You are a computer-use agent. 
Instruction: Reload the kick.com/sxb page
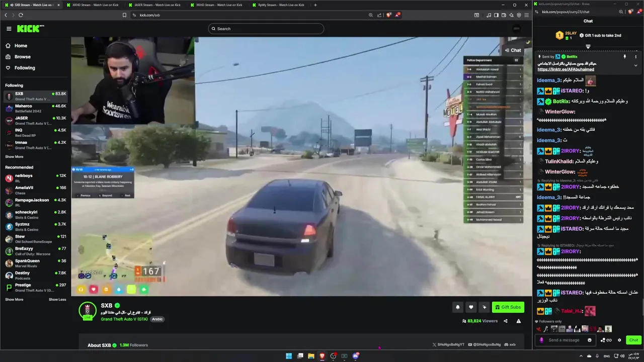tap(21, 15)
